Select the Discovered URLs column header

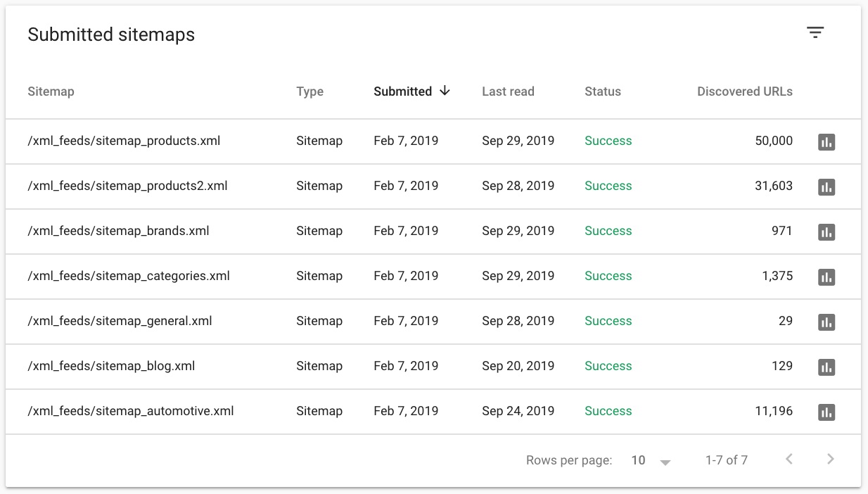744,91
